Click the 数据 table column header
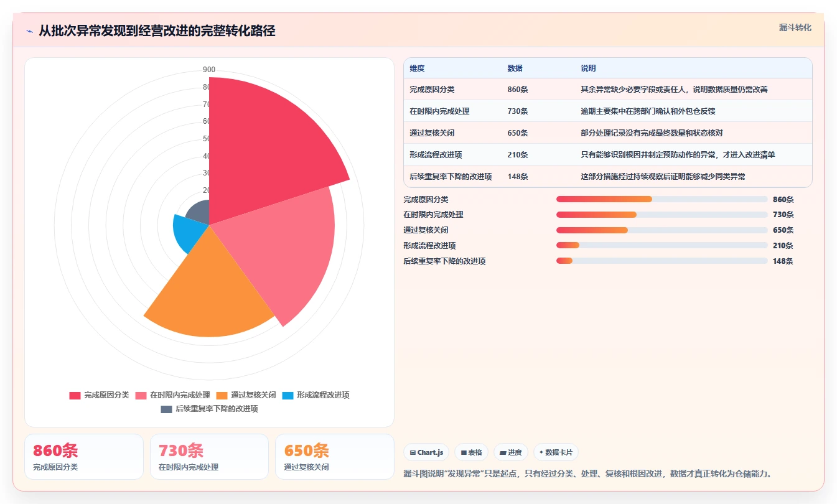The height and width of the screenshot is (504, 837). pyautogui.click(x=515, y=68)
